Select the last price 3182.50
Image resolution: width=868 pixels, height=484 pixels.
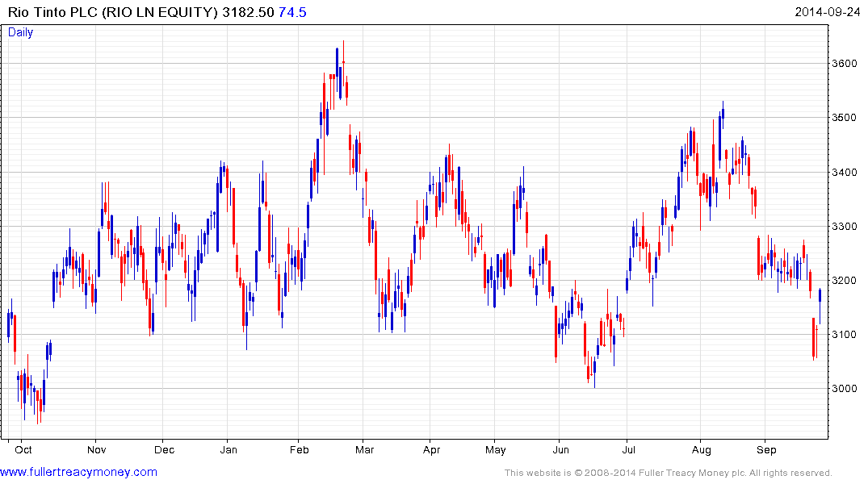pos(248,12)
